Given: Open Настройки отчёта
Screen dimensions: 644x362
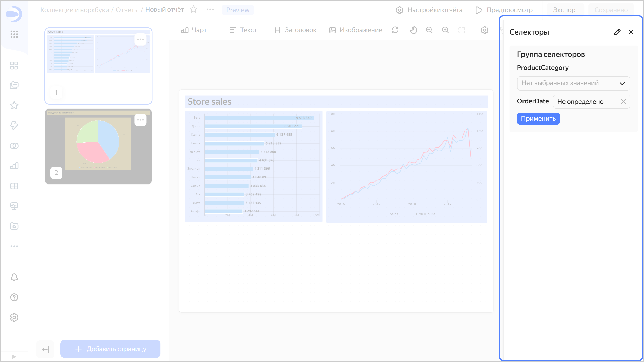Looking at the screenshot, I should (429, 10).
